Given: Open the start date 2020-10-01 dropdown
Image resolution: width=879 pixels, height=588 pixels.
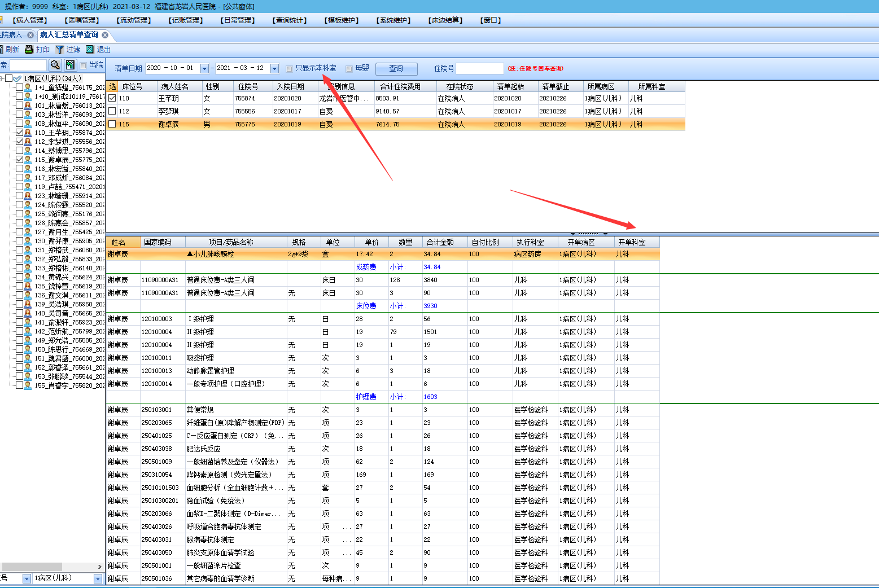Looking at the screenshot, I should [204, 69].
